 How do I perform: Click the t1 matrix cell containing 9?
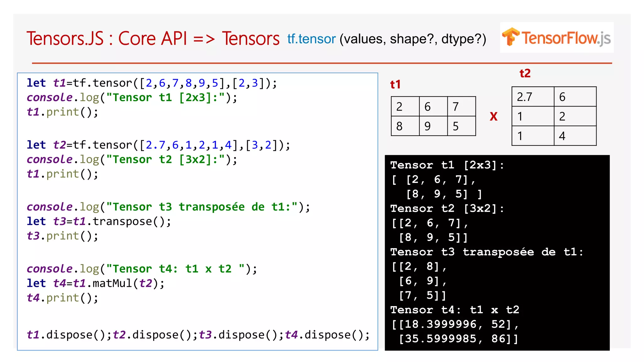point(433,126)
